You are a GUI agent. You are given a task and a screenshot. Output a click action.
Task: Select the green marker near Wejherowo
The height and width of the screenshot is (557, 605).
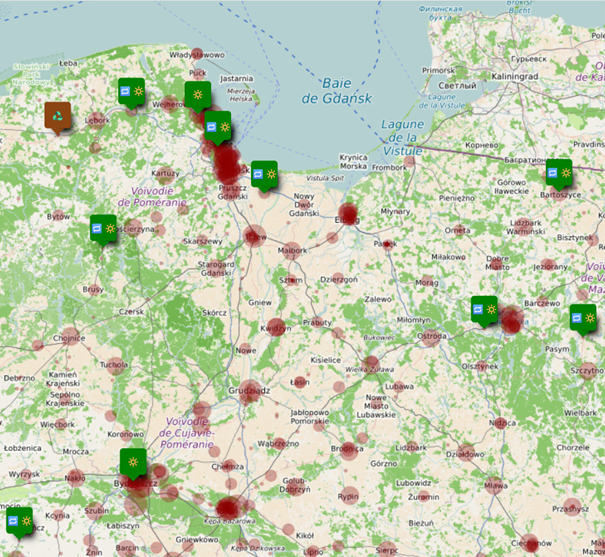coord(131,92)
